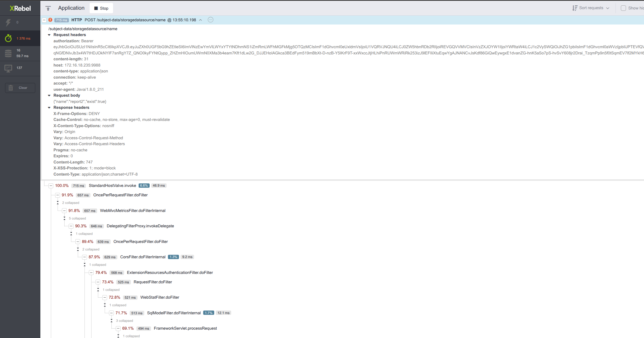Select the stopwatch application profiling tab
This screenshot has width=644, height=338.
coord(8,38)
